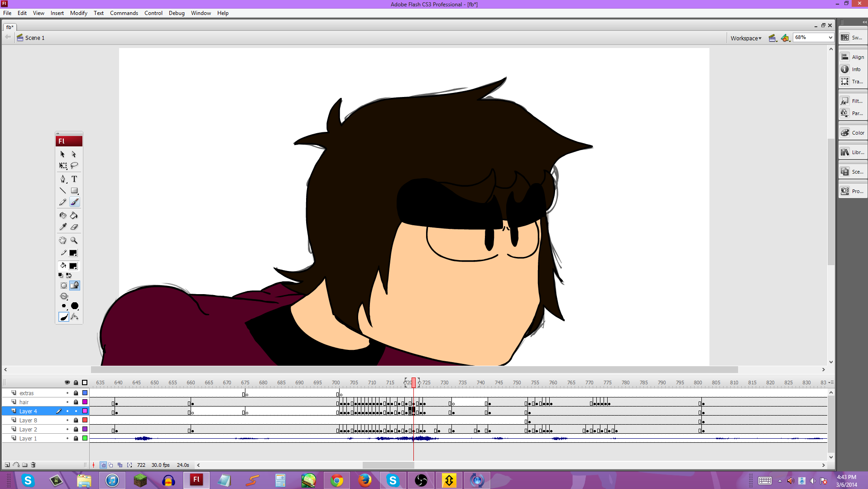
Task: Click the Insert Layer icon
Action: [x=7, y=465]
